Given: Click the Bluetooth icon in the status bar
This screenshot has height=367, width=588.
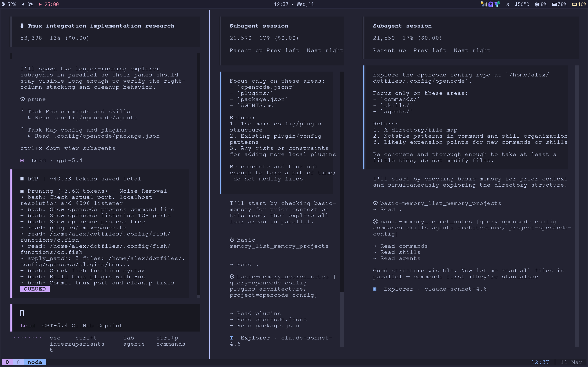Looking at the screenshot, I should click(508, 4).
